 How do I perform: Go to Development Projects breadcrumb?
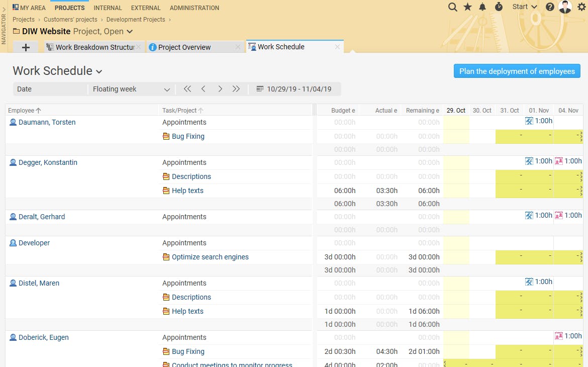[136, 20]
